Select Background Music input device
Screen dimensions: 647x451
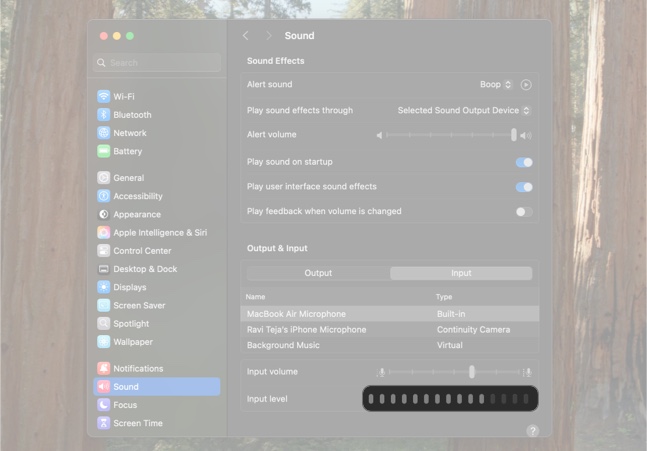tap(390, 345)
